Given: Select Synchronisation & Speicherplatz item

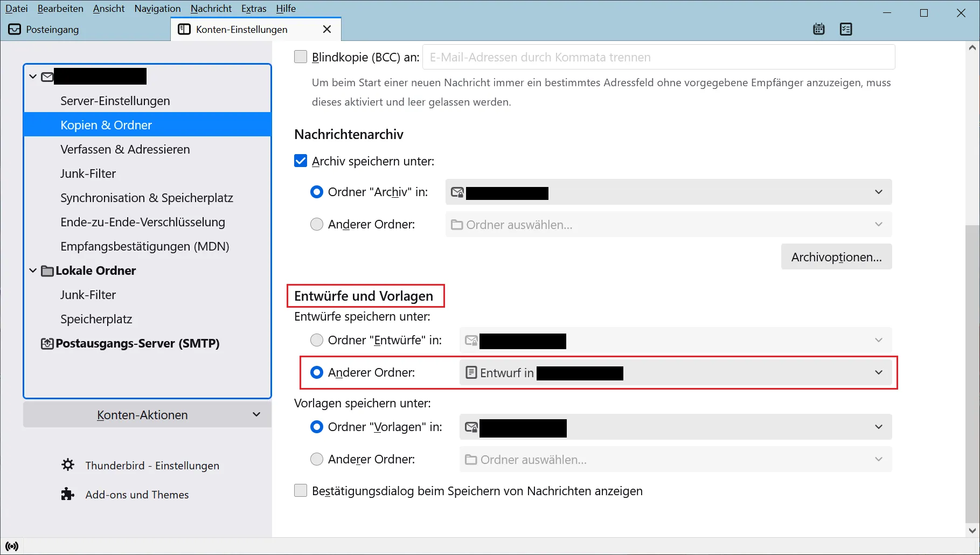Looking at the screenshot, I should pyautogui.click(x=147, y=198).
